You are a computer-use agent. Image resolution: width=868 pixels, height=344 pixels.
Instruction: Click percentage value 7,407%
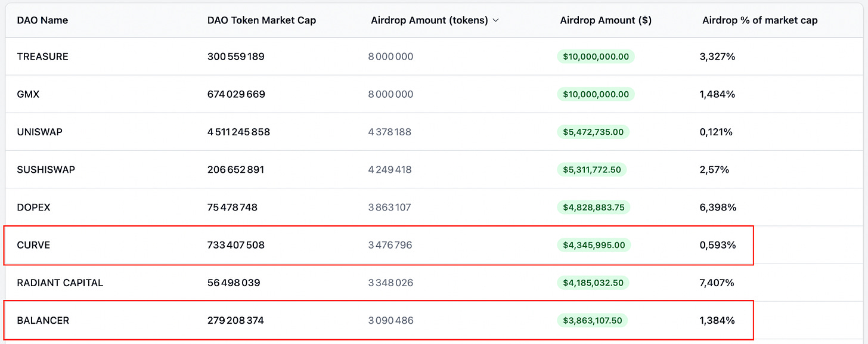(717, 283)
